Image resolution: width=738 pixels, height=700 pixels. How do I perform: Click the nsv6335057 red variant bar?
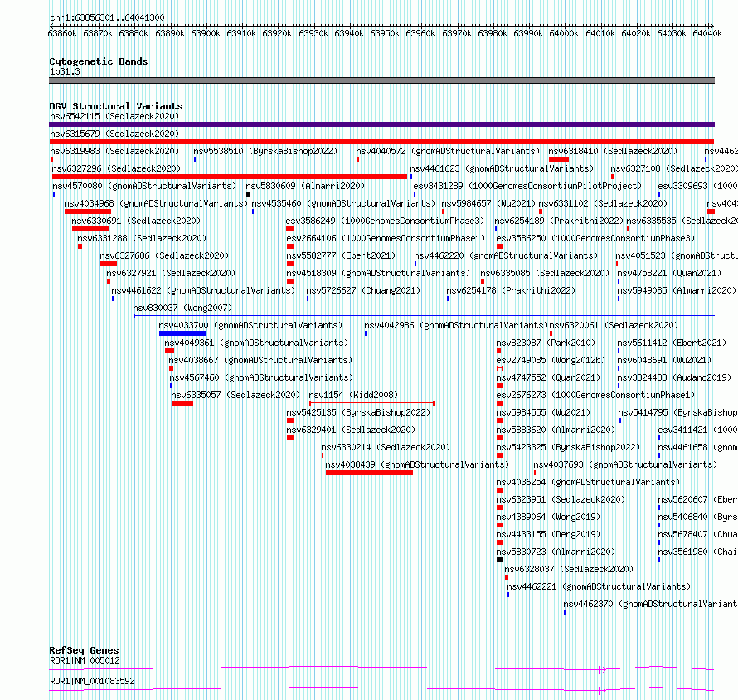tap(182, 403)
